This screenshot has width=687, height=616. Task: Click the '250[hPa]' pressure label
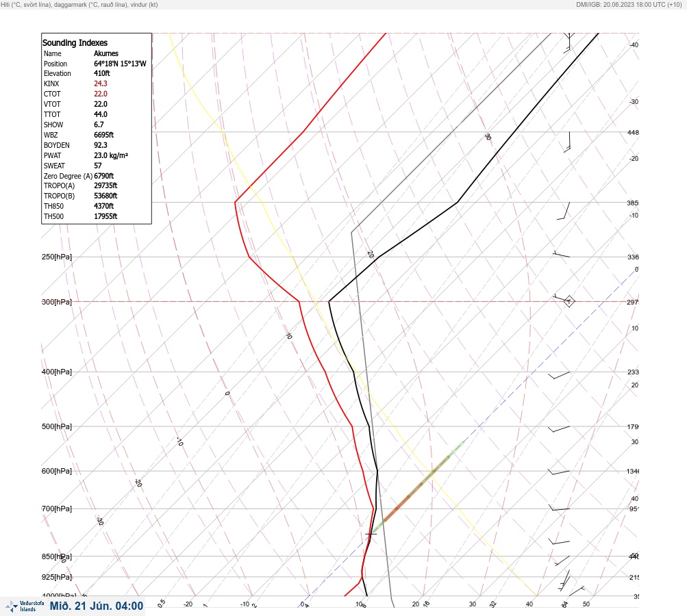tap(57, 257)
